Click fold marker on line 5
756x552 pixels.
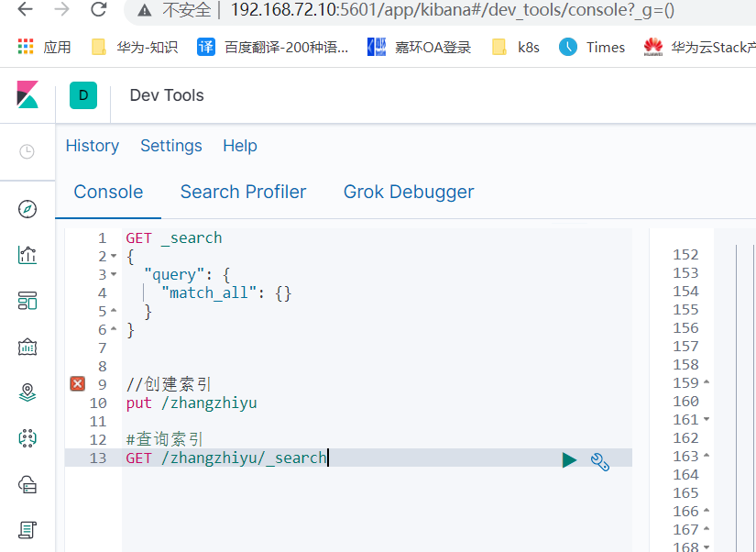pos(114,311)
